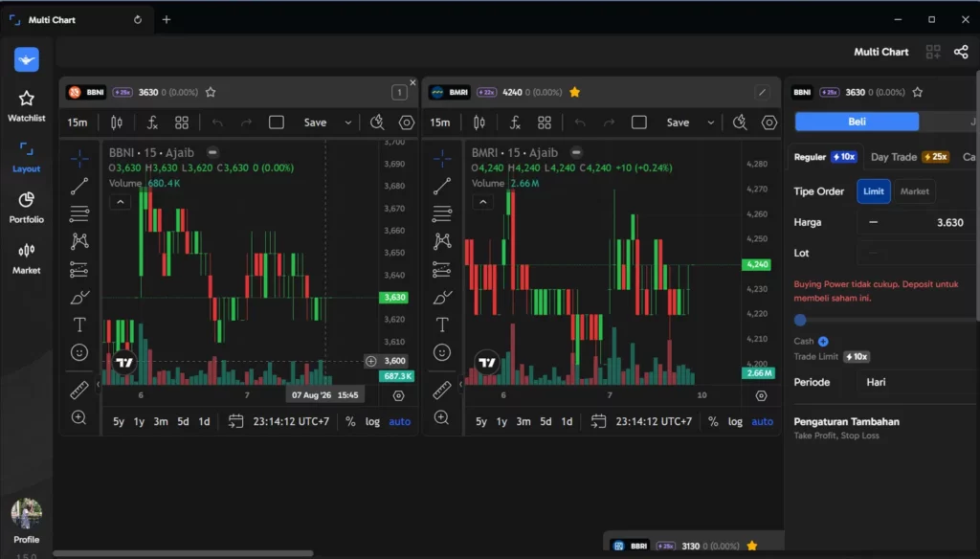Select the text tool in BBNI chart
The height and width of the screenshot is (559, 980).
[79, 324]
